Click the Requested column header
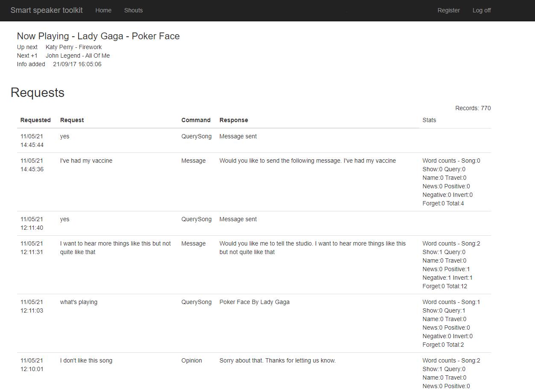 point(35,120)
